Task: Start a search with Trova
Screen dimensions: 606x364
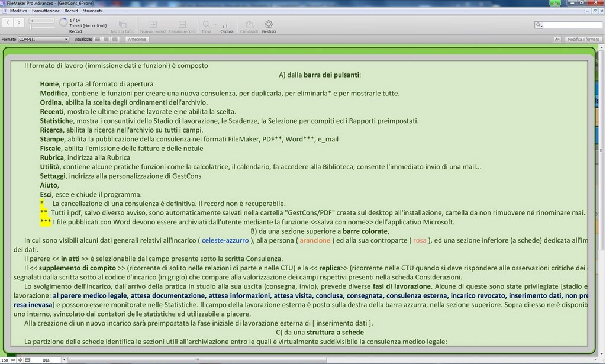Action: click(207, 24)
